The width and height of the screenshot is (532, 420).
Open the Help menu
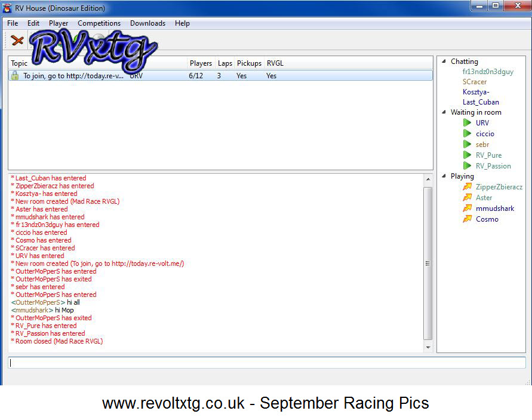tap(182, 23)
